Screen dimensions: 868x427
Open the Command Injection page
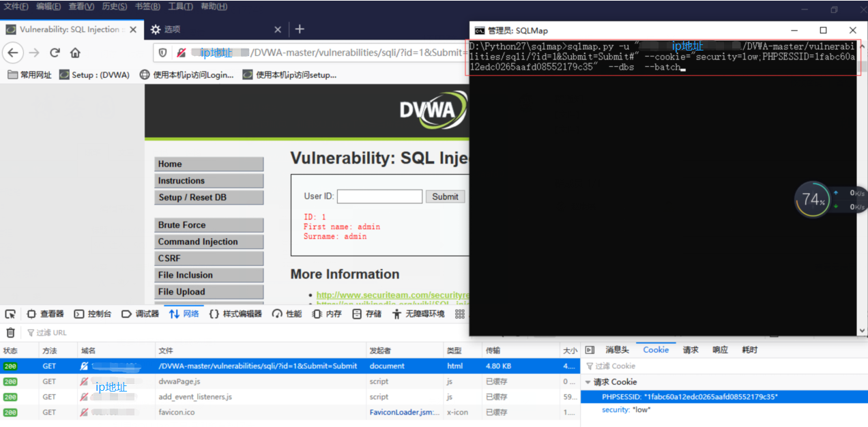(209, 241)
